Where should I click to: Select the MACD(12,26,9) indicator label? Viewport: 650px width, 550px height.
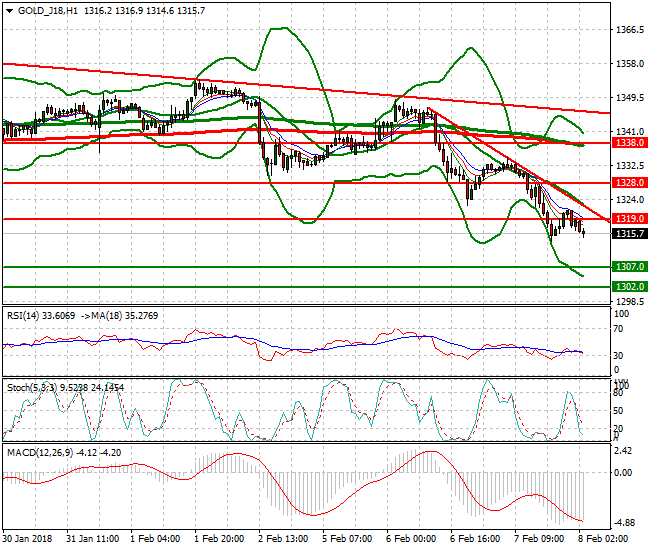tap(40, 453)
